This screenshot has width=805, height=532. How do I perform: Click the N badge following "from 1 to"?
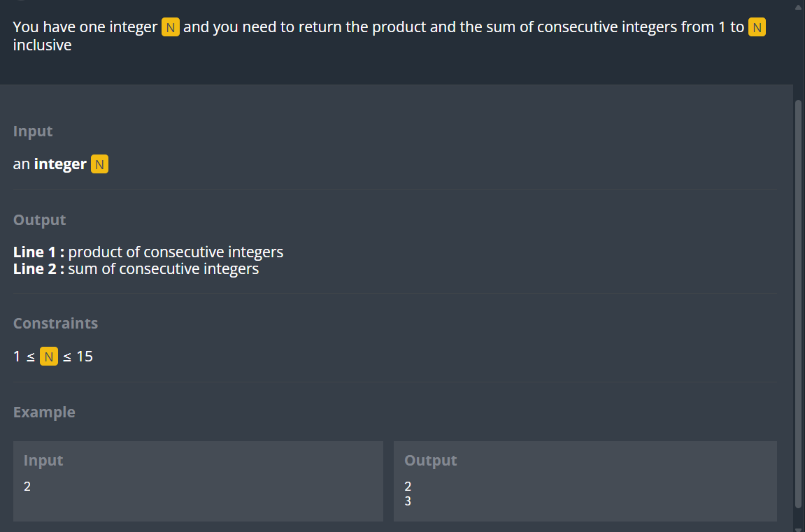click(757, 27)
